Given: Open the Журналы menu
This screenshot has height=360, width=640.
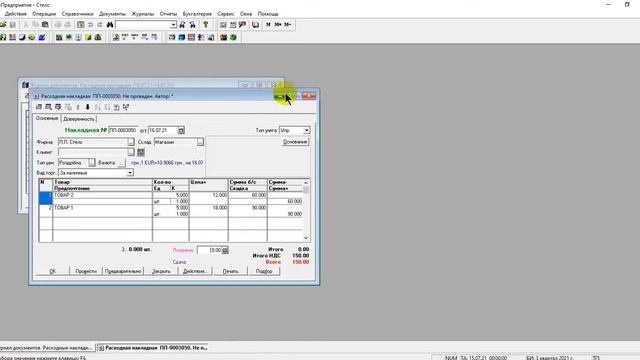Looking at the screenshot, I should [x=142, y=14].
